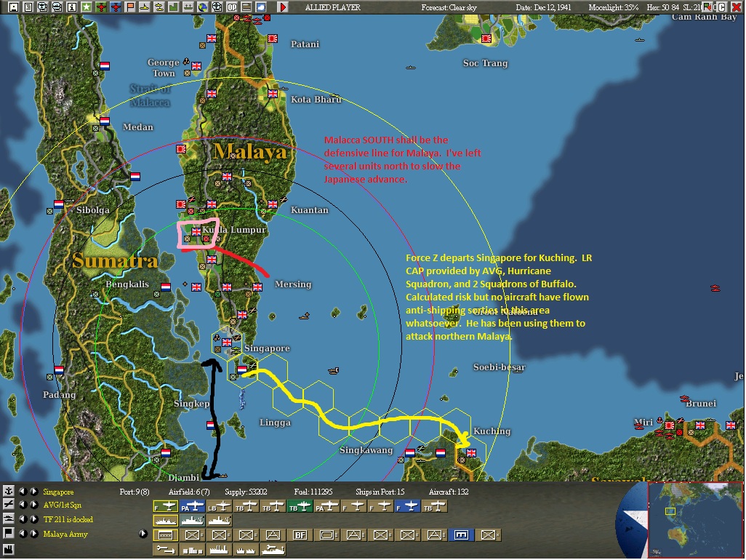Click the Singapore base name in bottom panel
Screen dimensions: 746x560
click(x=58, y=492)
